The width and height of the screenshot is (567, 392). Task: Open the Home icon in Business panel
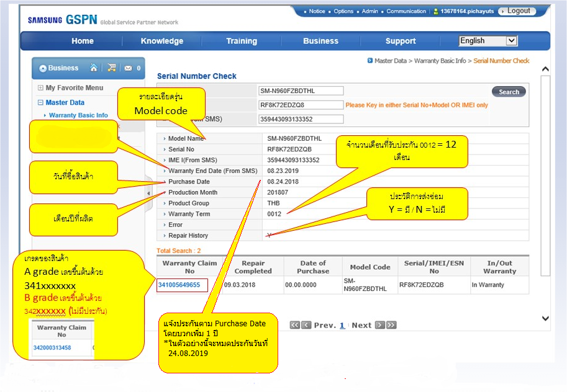[94, 68]
